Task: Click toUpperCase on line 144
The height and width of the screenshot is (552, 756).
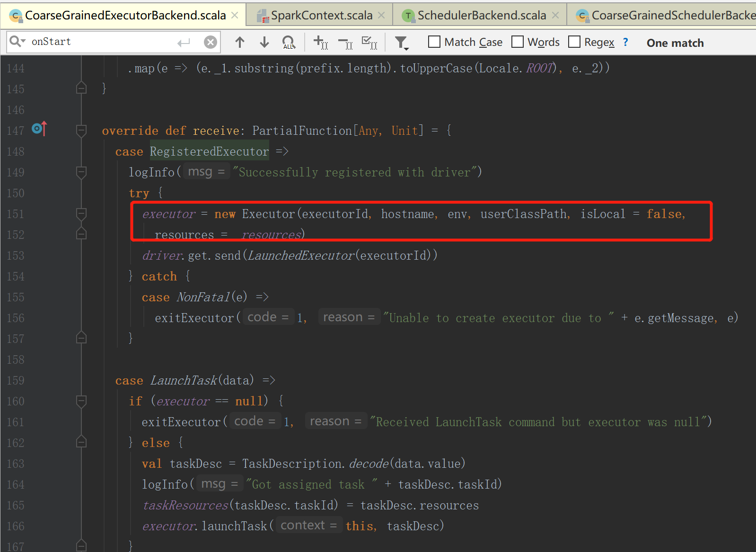Action: pos(436,68)
